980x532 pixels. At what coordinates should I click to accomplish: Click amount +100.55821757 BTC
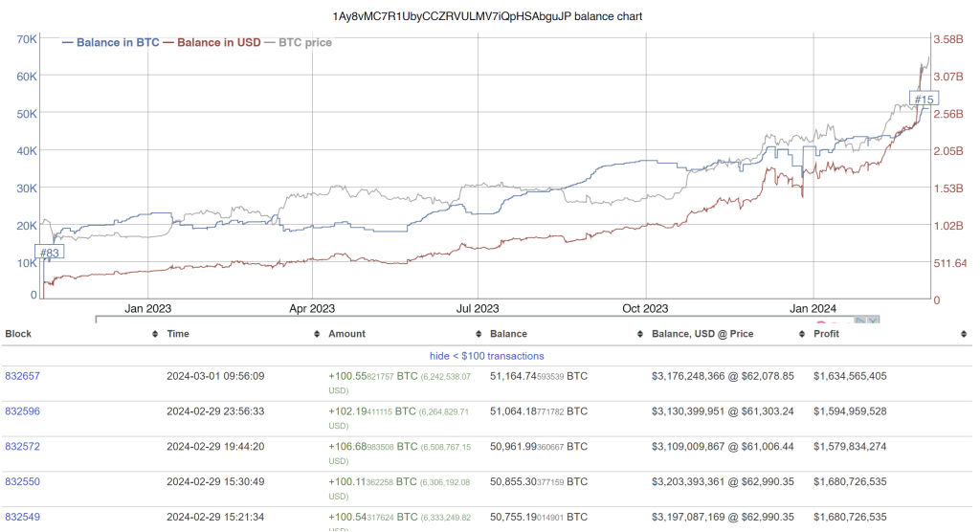pos(373,376)
